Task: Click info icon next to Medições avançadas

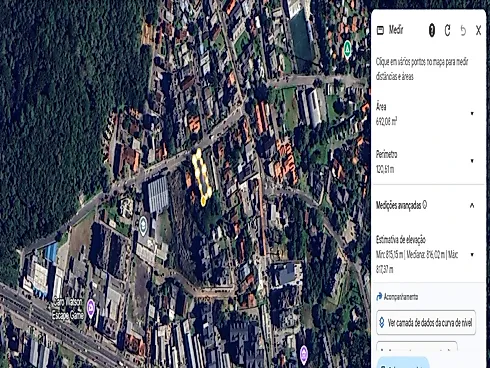Action: pyautogui.click(x=425, y=205)
